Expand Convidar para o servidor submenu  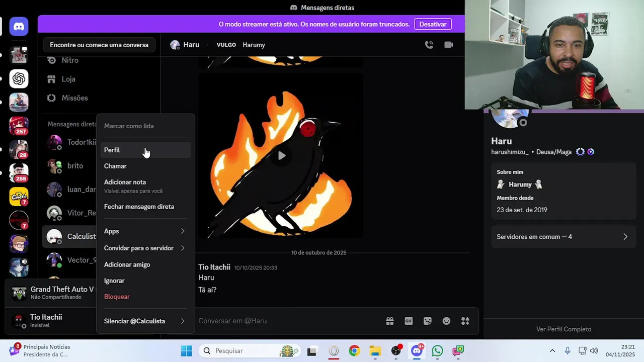coord(144,248)
